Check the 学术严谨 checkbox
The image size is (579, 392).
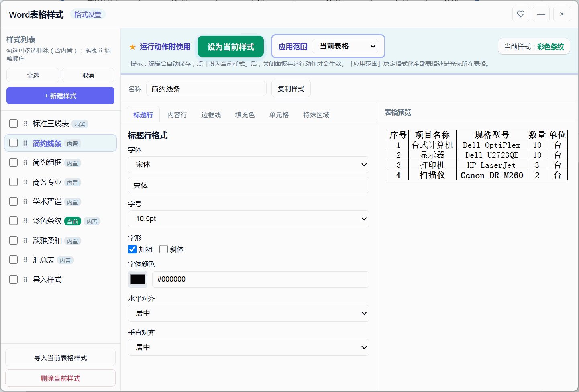coord(13,201)
